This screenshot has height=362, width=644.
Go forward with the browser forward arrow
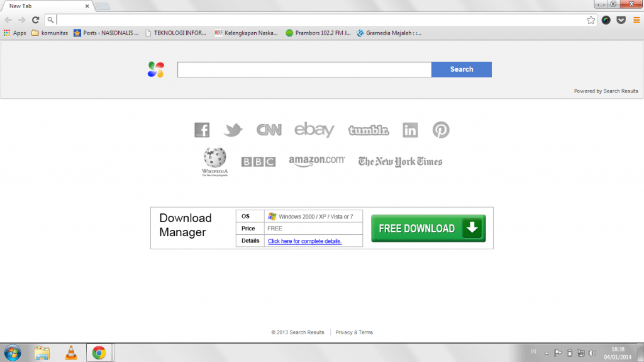point(22,20)
